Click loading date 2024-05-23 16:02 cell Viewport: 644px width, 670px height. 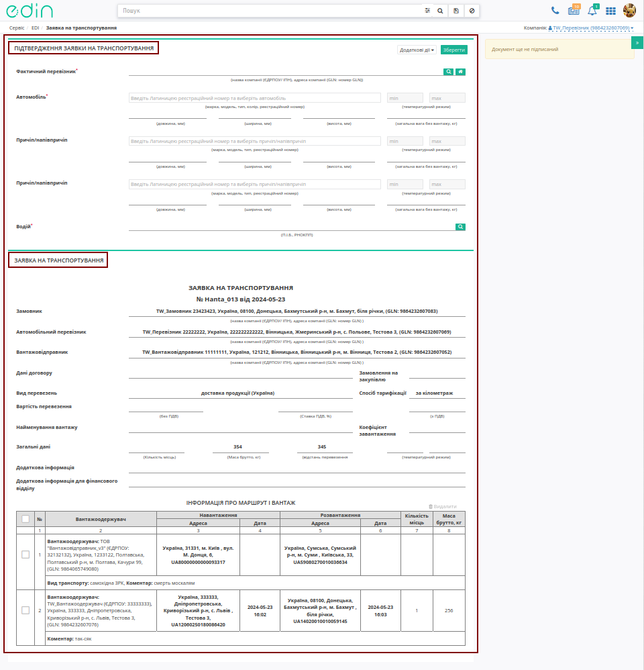pyautogui.click(x=260, y=611)
